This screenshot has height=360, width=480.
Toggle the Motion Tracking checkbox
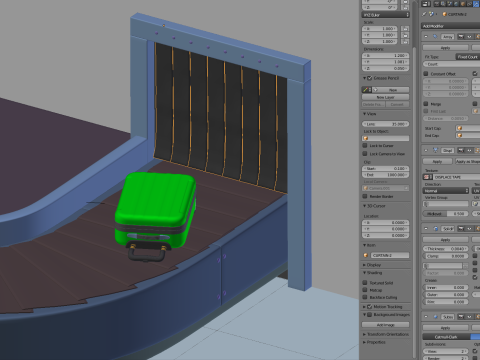[369, 307]
